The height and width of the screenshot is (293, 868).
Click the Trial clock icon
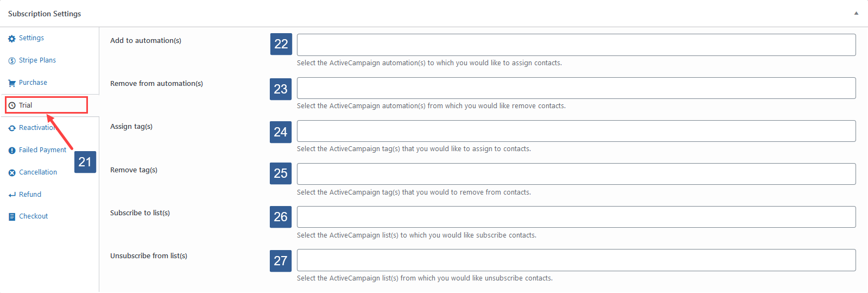[x=12, y=105]
